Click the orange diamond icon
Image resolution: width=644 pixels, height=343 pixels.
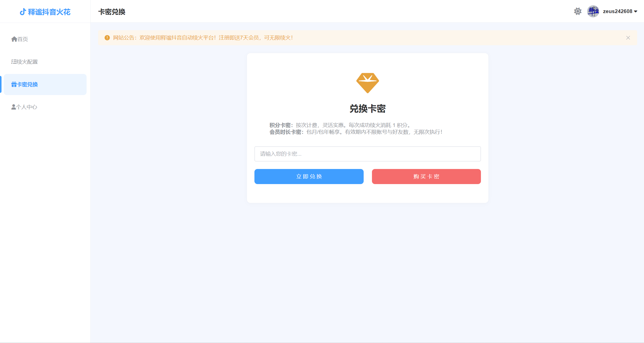coord(367,83)
